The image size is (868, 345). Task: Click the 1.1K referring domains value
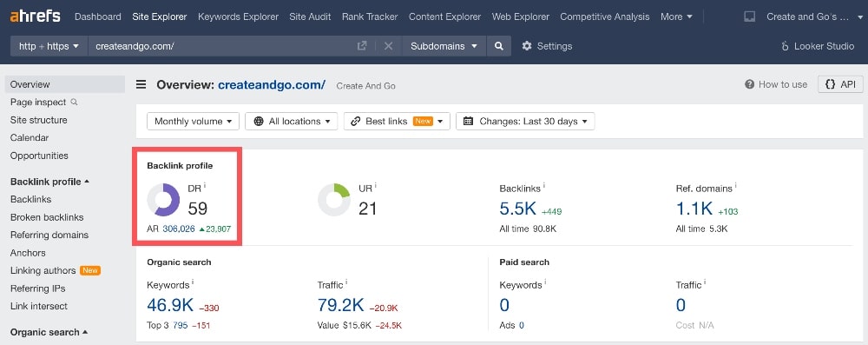(x=694, y=209)
